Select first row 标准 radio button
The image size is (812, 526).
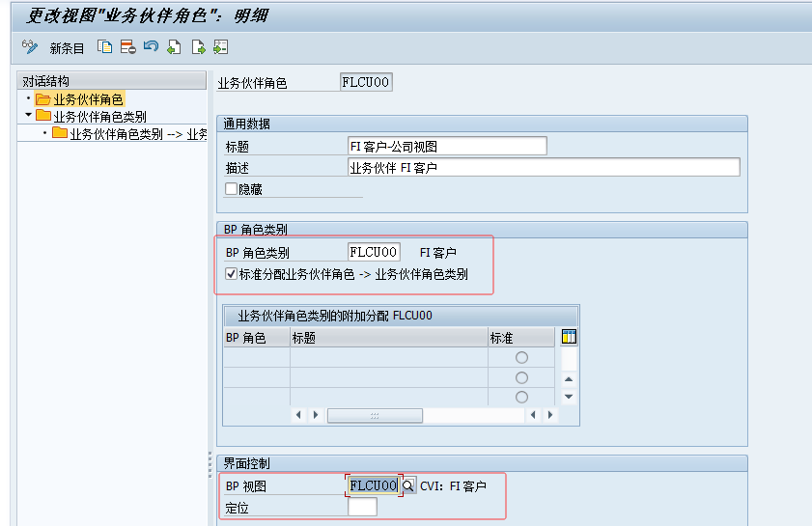521,358
